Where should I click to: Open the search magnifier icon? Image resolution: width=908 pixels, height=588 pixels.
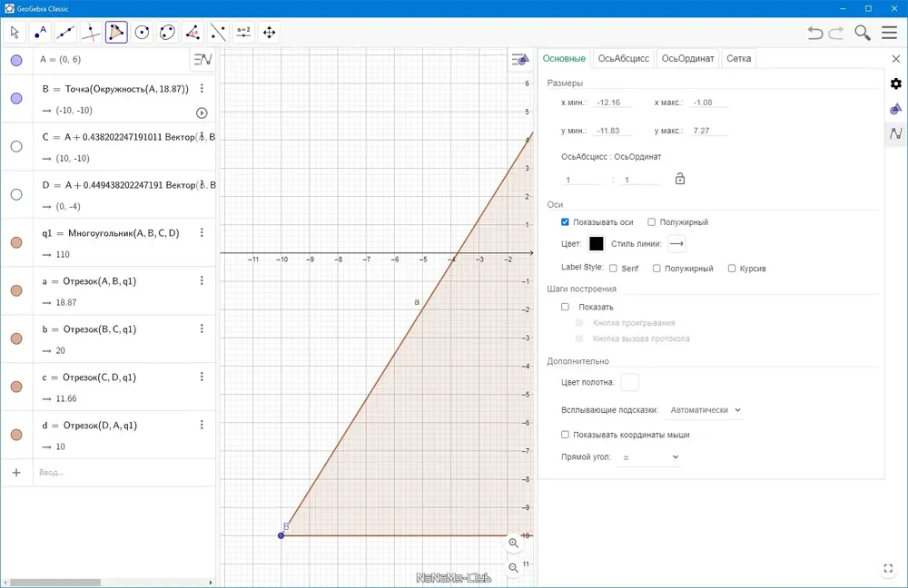(863, 33)
